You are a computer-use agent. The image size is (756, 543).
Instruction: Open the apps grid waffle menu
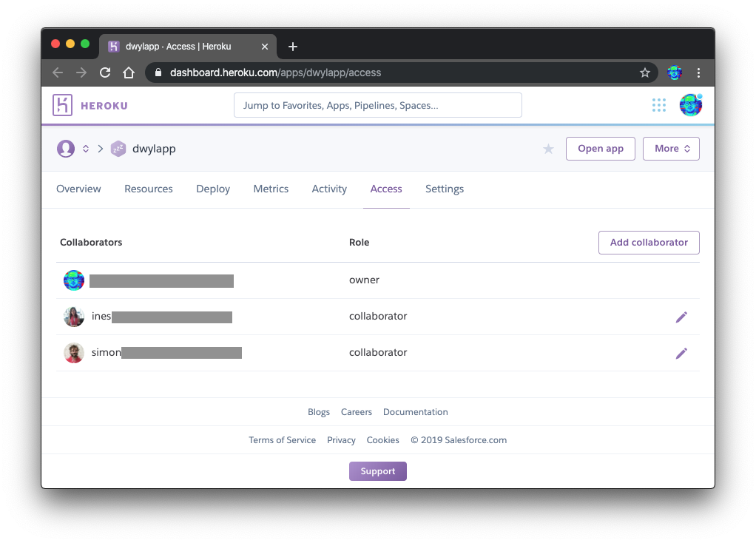coord(658,104)
